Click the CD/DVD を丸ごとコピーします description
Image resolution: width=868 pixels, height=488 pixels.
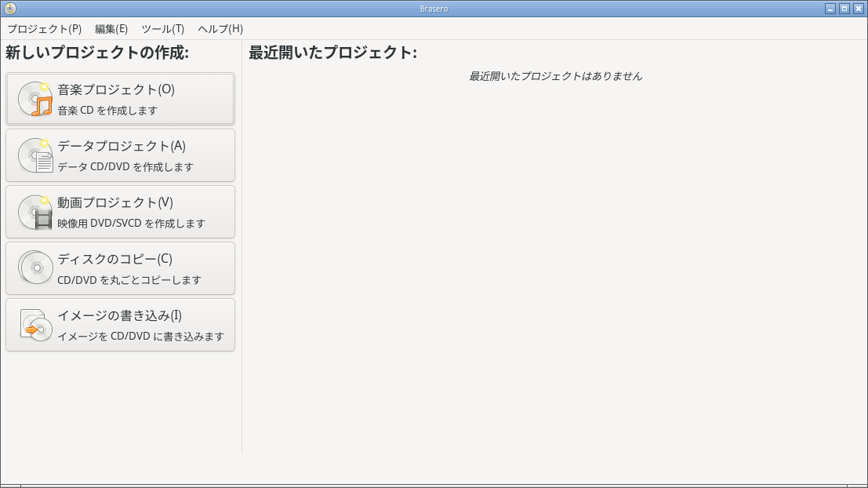pyautogui.click(x=129, y=280)
